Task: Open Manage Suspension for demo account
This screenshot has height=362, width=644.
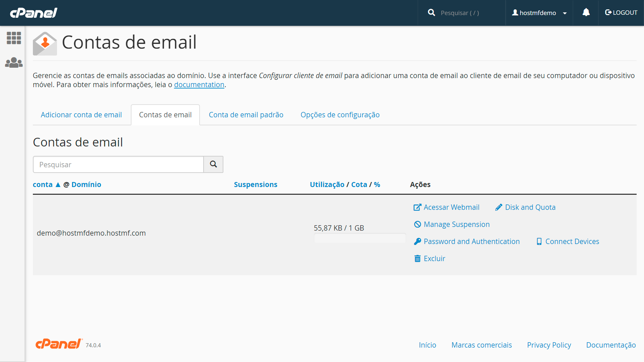Action: point(452,224)
